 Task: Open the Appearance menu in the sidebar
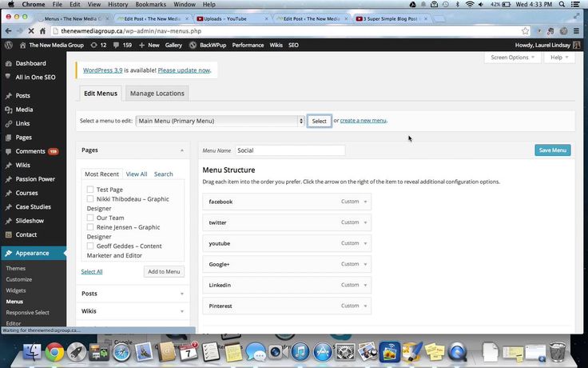point(32,253)
